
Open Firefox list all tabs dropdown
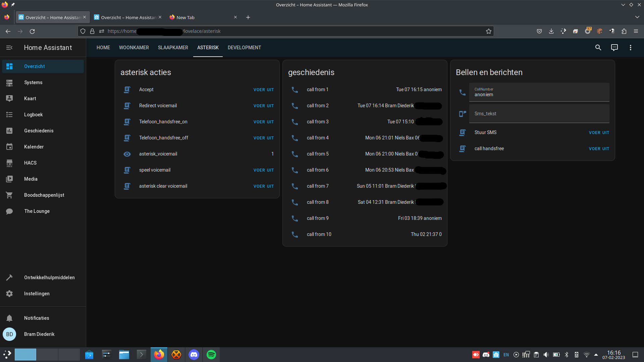[637, 17]
